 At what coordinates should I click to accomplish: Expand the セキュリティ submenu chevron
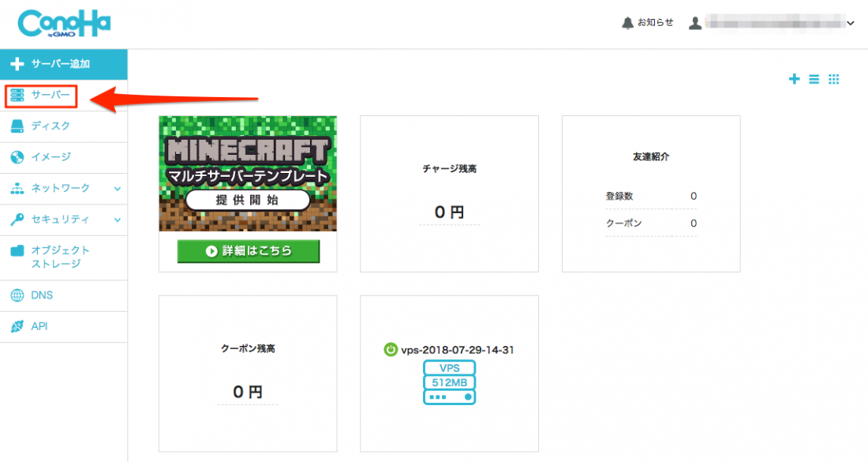pyautogui.click(x=118, y=220)
